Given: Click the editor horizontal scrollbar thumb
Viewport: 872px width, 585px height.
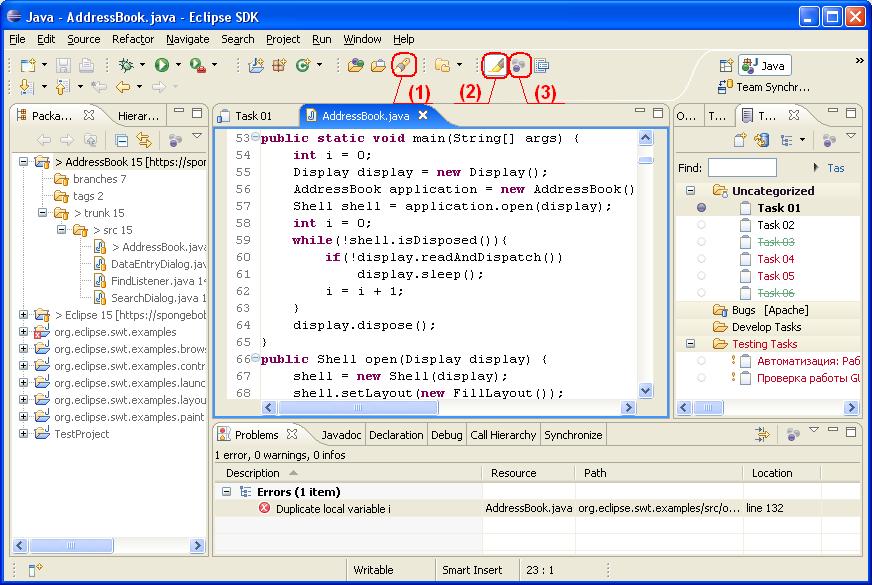Looking at the screenshot, I should coord(358,408).
